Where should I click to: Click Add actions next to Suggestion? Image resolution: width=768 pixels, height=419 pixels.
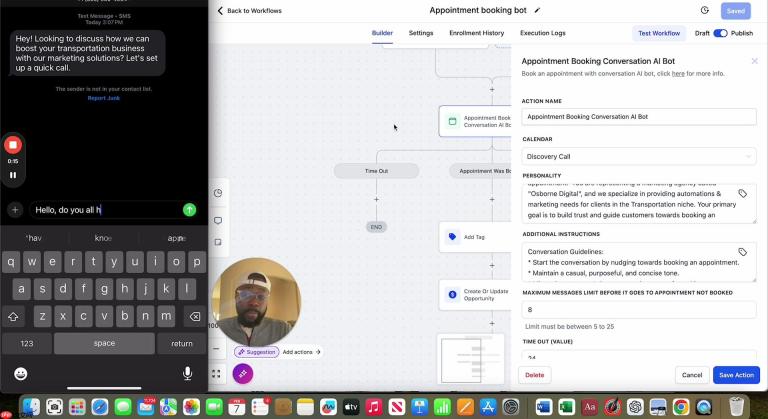coord(301,352)
